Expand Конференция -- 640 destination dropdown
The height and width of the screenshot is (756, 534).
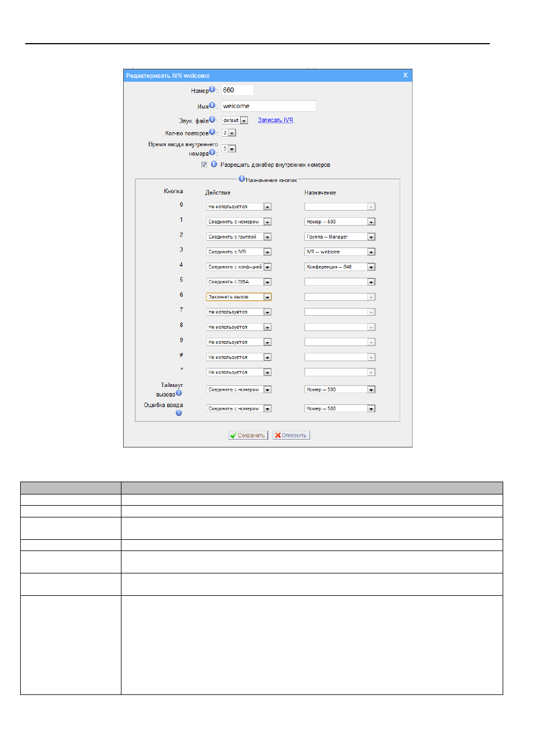point(340,267)
